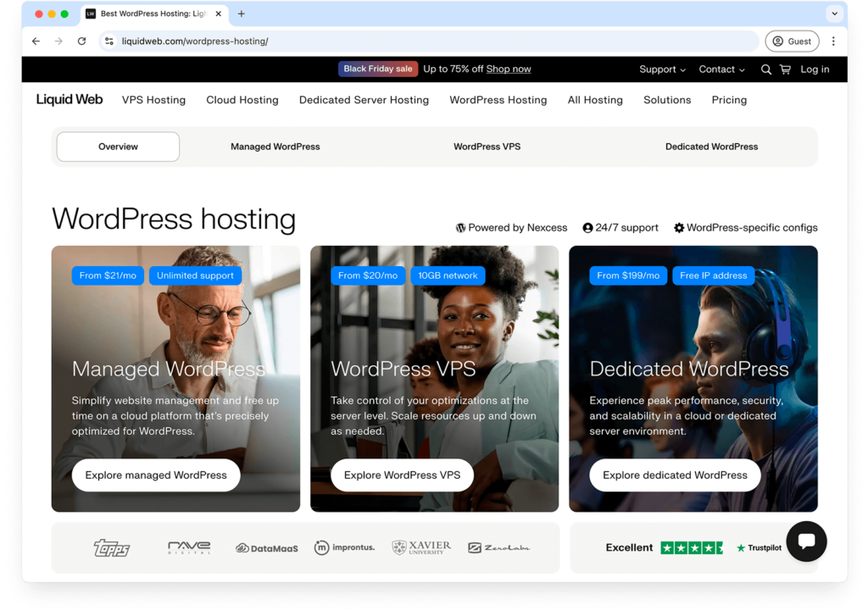868x611 pixels.
Task: Open the live chat bubble
Action: pyautogui.click(x=807, y=541)
